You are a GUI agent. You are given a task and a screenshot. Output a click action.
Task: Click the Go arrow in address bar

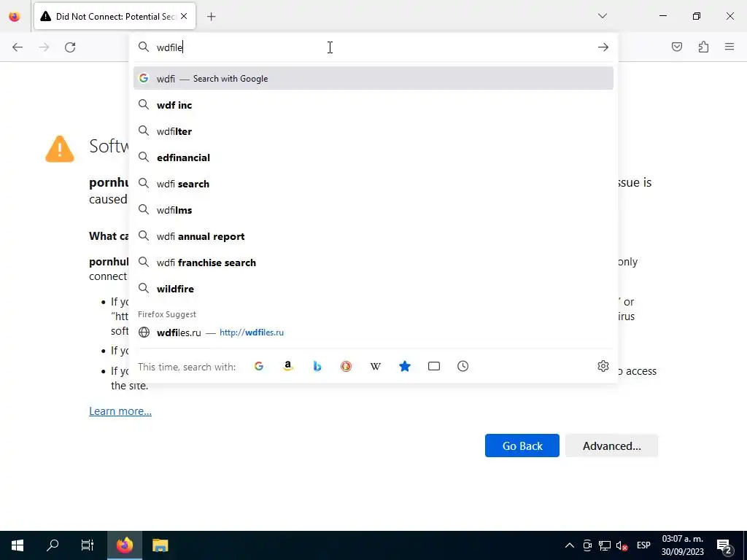(603, 47)
